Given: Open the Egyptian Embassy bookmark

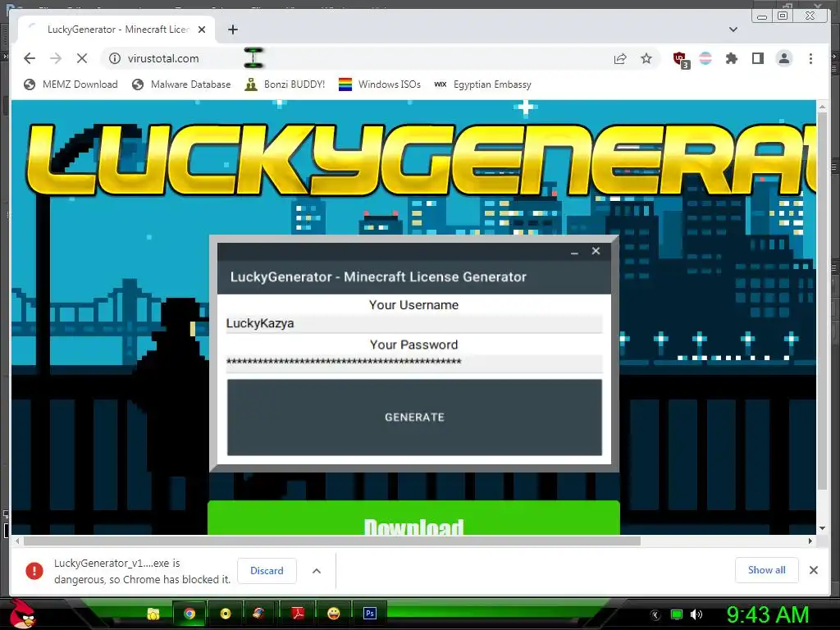Looking at the screenshot, I should [482, 84].
